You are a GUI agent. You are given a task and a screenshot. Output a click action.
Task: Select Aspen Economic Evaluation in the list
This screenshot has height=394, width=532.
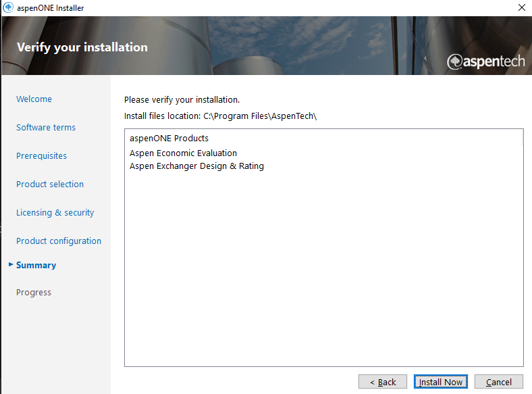click(183, 153)
